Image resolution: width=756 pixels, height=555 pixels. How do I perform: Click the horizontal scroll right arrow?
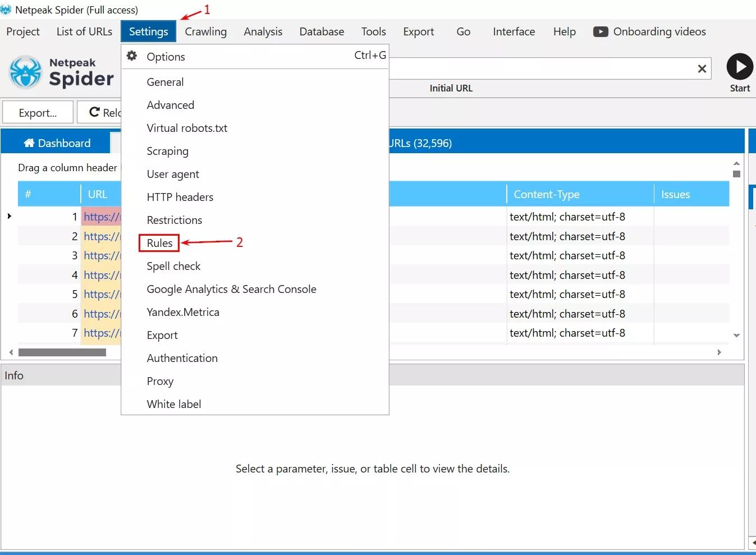(719, 352)
